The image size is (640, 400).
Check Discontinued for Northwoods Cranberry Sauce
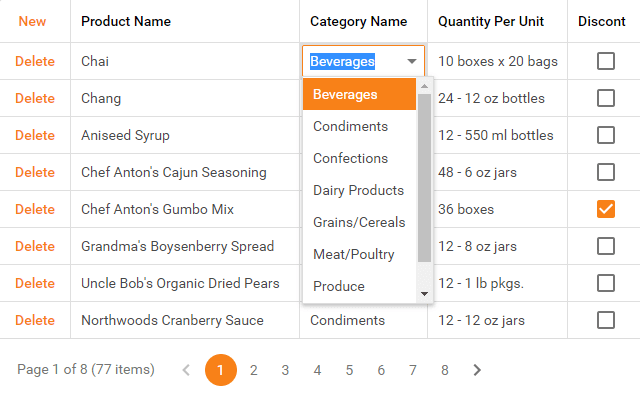(x=605, y=320)
